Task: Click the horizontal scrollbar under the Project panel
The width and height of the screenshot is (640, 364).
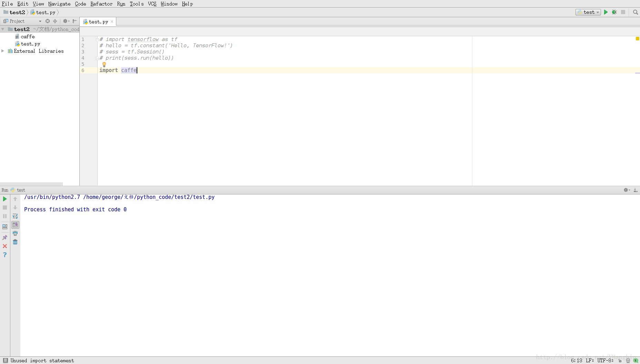Action: tap(31, 184)
